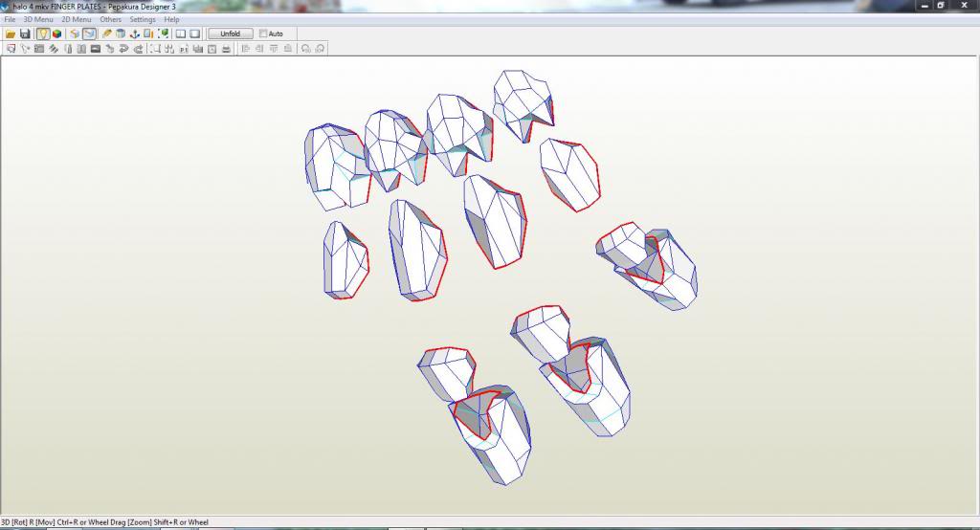Screen dimensions: 980x530
Task: Open the Settings menu
Action: pos(142,19)
